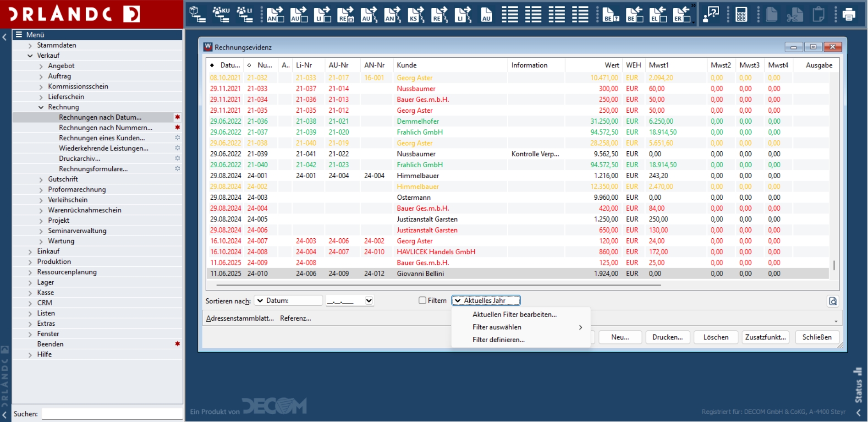Click the invoice table vertical scrollbar thumb
This screenshot has height=422, width=868.
tap(834, 265)
